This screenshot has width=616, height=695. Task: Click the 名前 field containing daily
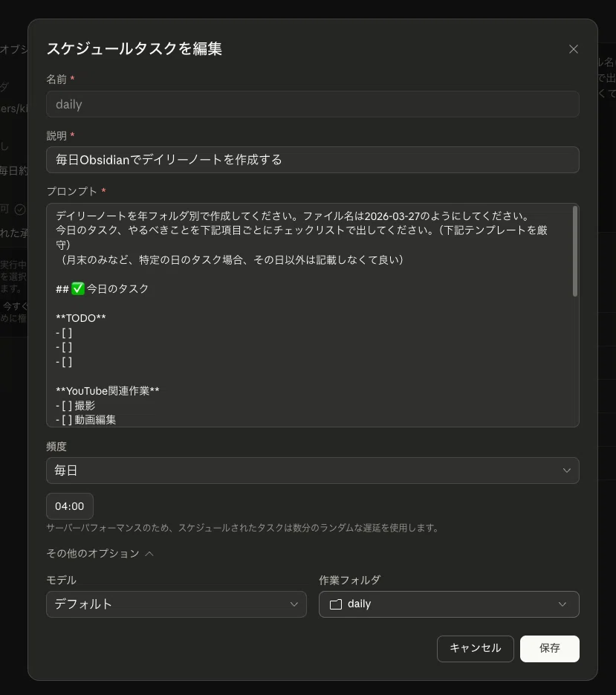tap(312, 104)
